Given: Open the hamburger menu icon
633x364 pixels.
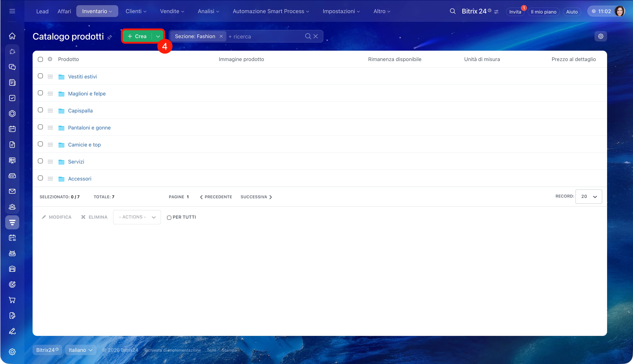Looking at the screenshot, I should click(x=12, y=11).
